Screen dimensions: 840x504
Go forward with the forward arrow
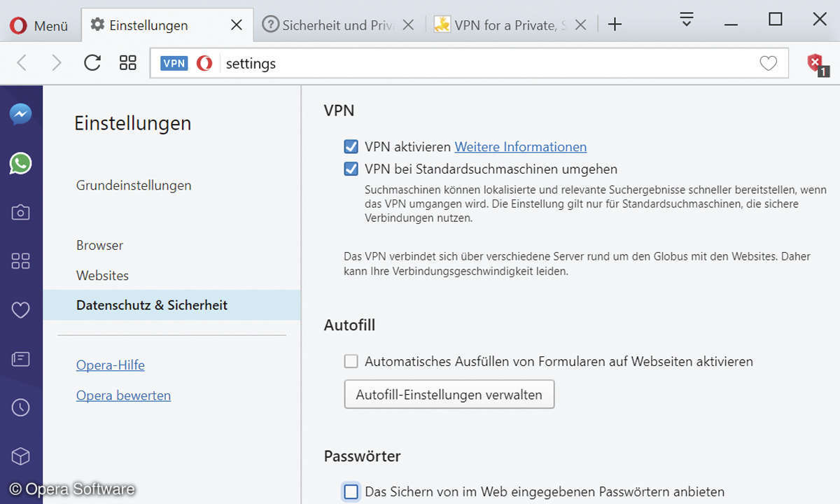57,63
